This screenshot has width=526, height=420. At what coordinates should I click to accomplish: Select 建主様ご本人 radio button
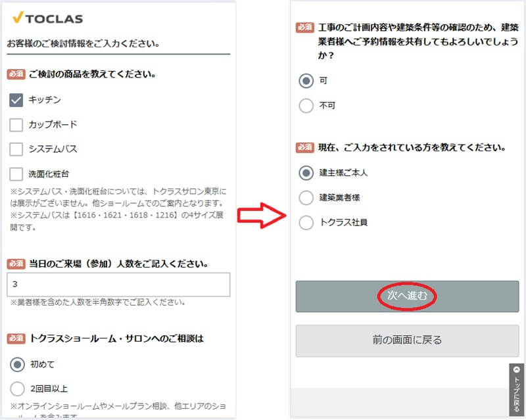(x=306, y=173)
